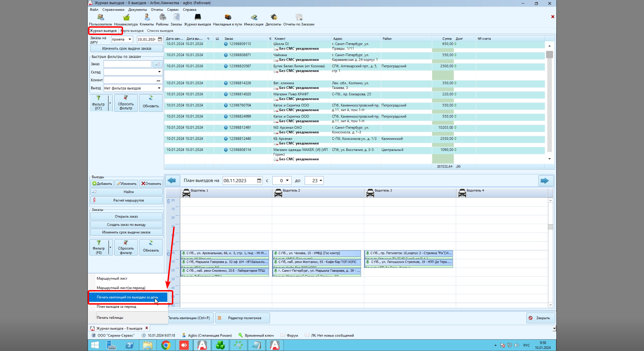
Task: Open Клиенты from the toolbar
Action: pyautogui.click(x=147, y=19)
